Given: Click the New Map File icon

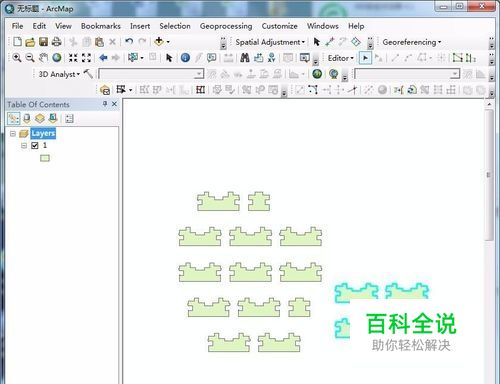Looking at the screenshot, I should (x=17, y=42).
